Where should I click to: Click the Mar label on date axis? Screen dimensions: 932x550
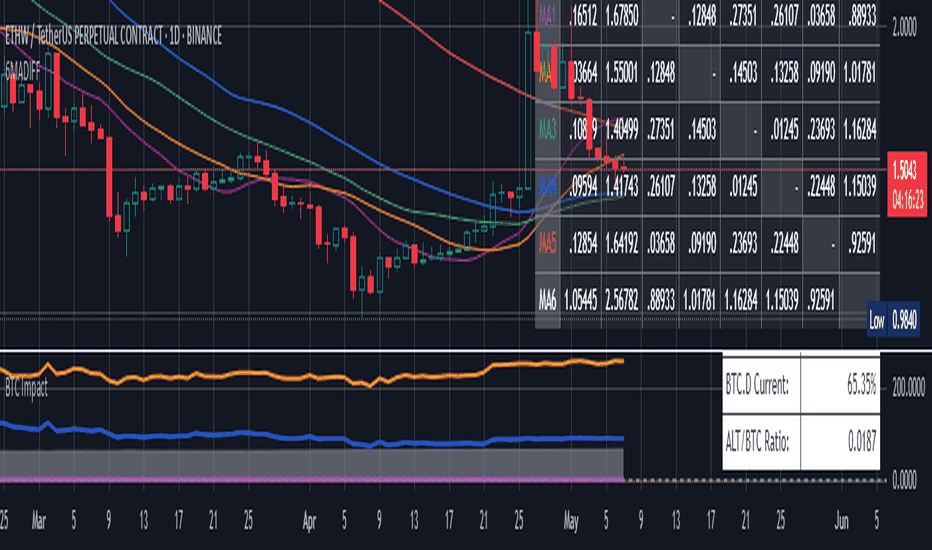point(39,522)
